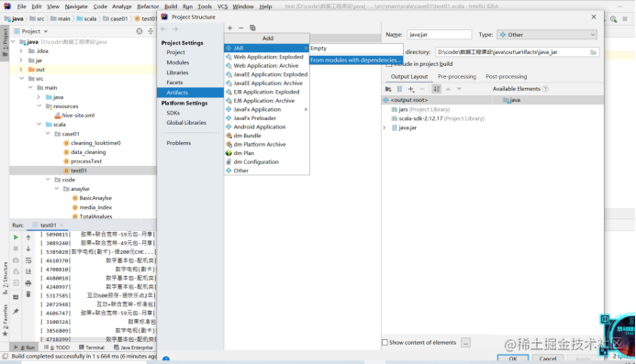Expand the java.jar node in output layout
The image size is (636, 364).
385,127
